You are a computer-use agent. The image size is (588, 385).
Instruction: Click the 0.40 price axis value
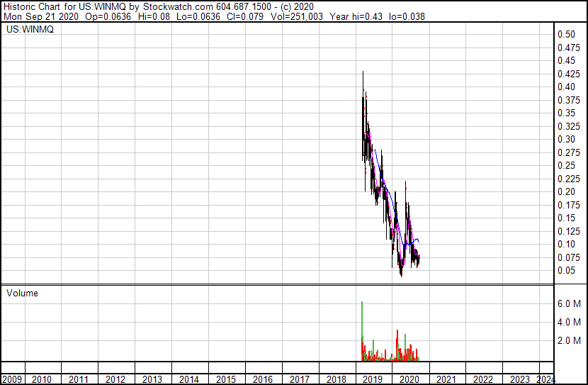566,87
